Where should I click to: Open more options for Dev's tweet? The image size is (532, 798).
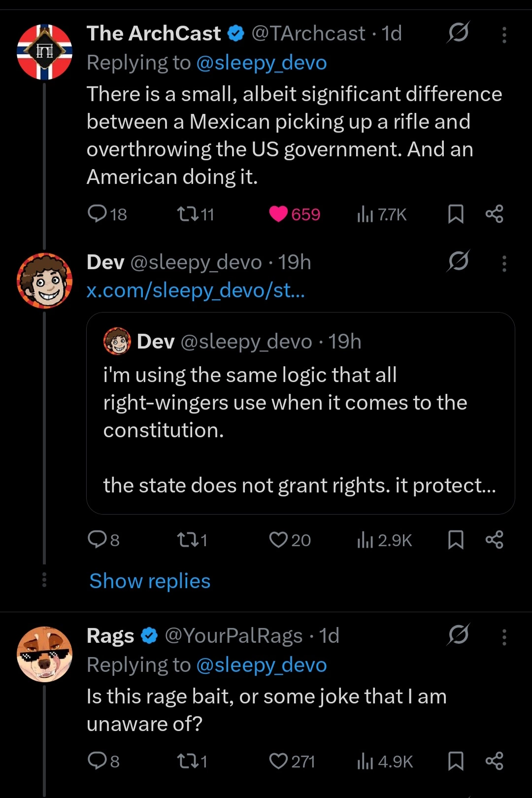point(504,263)
